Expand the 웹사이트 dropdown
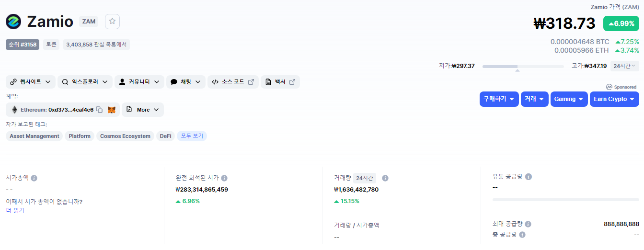This screenshot has height=250, width=644. pos(31,82)
